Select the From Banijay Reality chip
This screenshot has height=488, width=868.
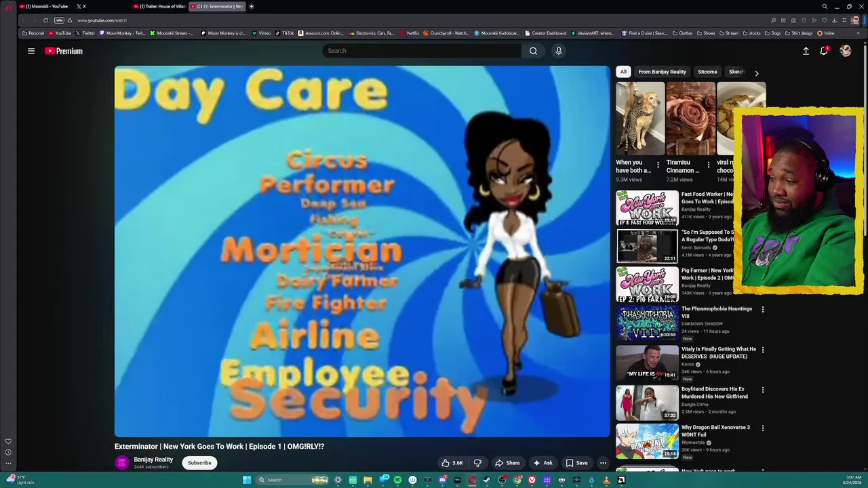[x=662, y=72]
